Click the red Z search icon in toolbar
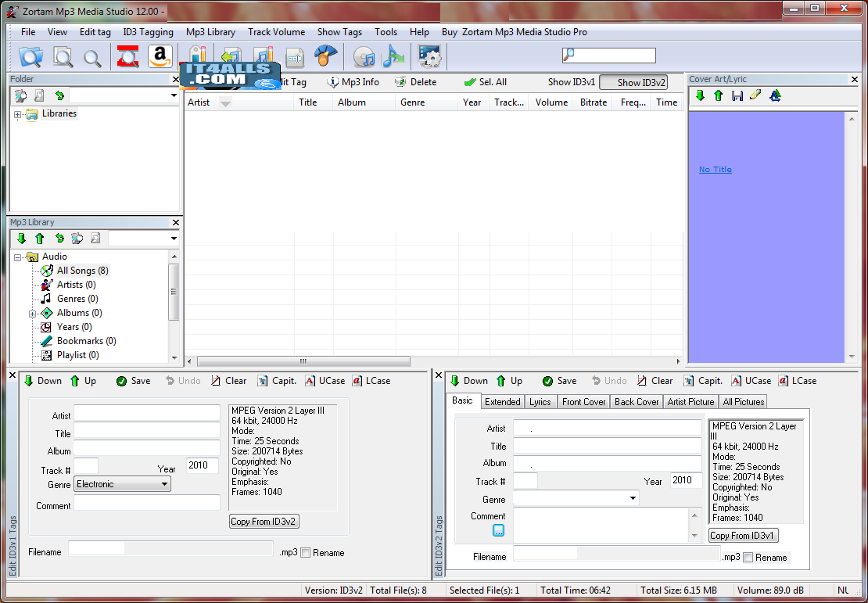The image size is (868, 603). click(128, 56)
